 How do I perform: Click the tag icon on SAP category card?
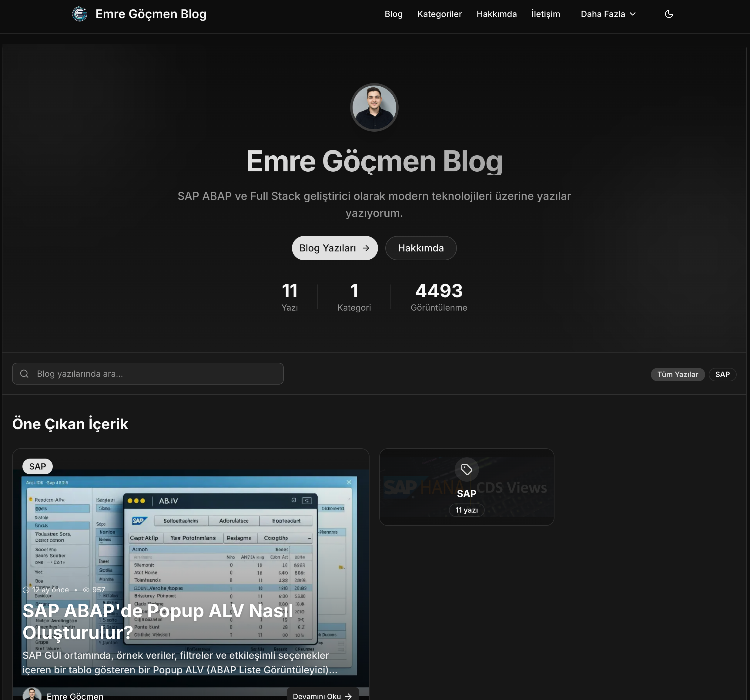point(467,469)
